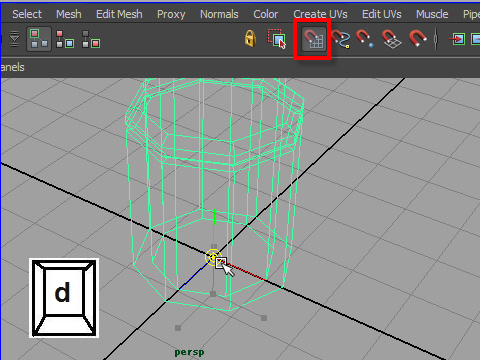Click the Color menu
The height and width of the screenshot is (360, 480).
point(265,14)
